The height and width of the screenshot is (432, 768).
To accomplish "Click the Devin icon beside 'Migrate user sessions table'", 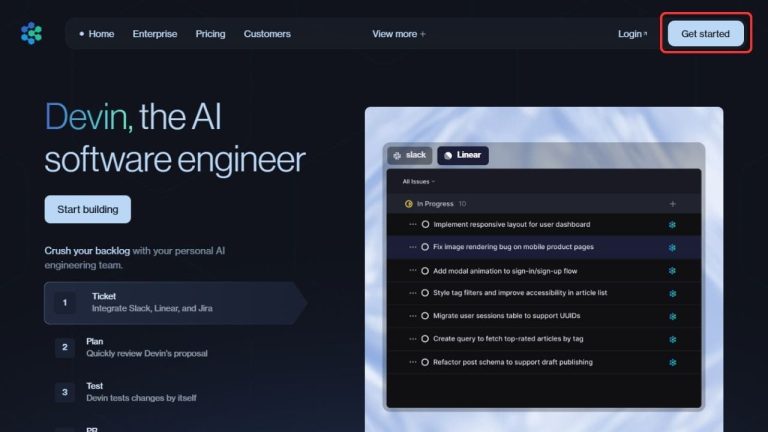I will coord(672,316).
